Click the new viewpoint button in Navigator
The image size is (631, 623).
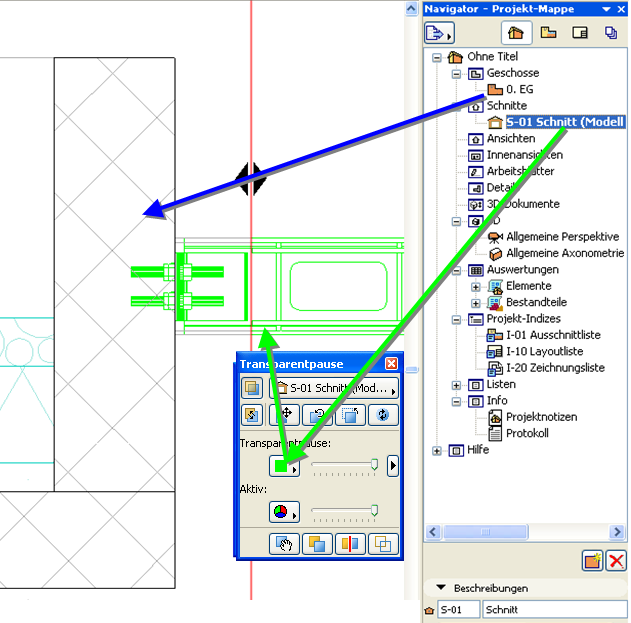(592, 561)
